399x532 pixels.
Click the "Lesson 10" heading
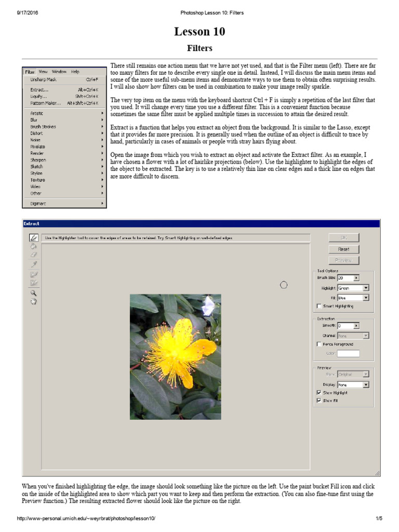199,32
